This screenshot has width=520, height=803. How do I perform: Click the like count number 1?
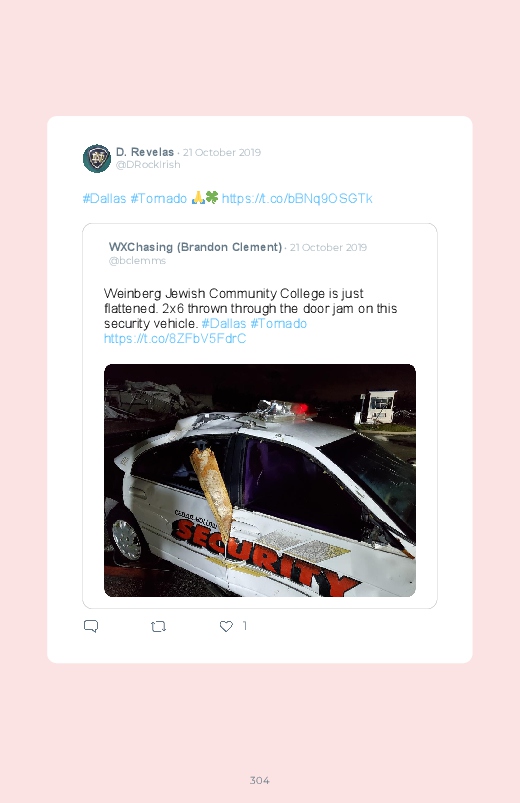[245, 625]
